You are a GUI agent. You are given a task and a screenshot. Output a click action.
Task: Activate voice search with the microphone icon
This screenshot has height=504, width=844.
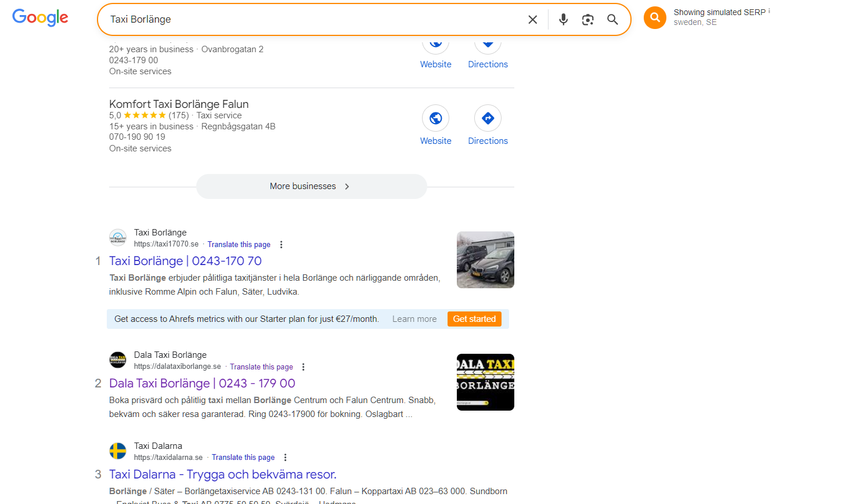pos(563,19)
